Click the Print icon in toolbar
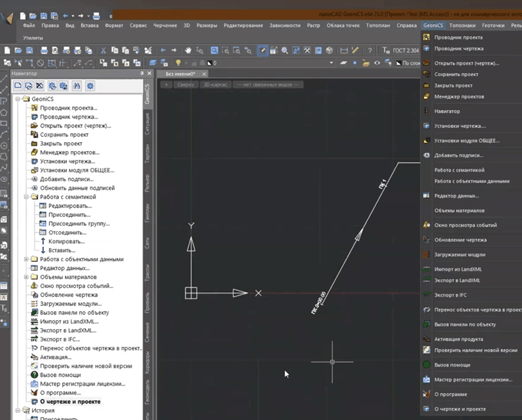 [44, 50]
